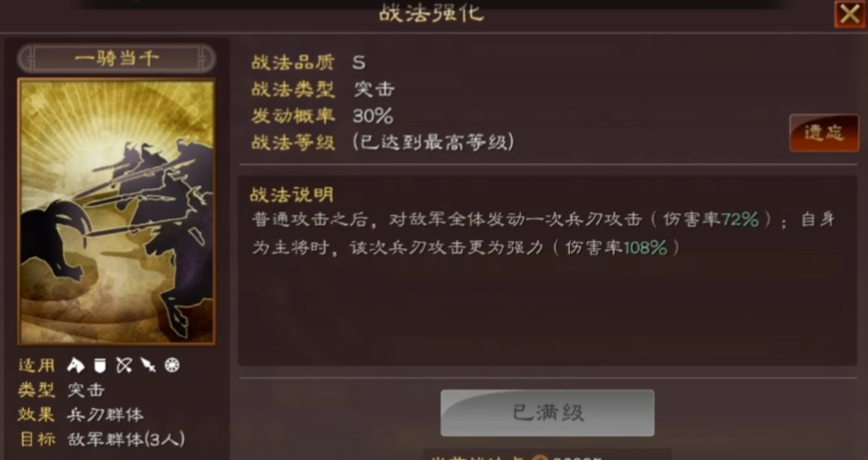Tap the 一骑当千 skill card artwork
This screenshot has width=868, height=460.
tap(117, 212)
